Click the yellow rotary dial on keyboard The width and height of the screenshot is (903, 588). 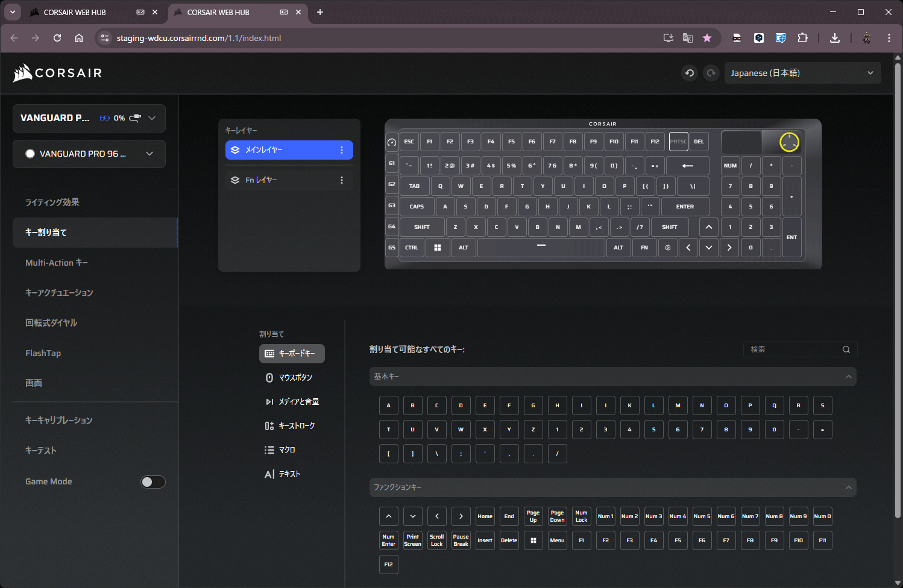(788, 142)
